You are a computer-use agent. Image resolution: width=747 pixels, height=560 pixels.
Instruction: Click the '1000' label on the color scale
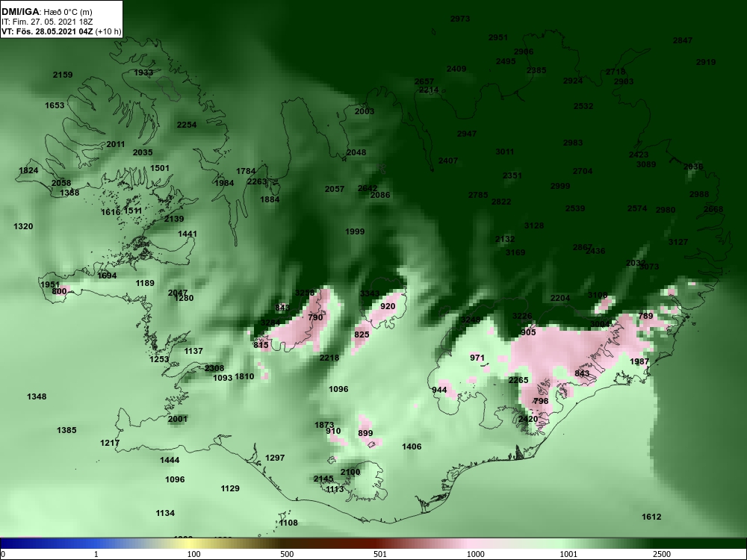pyautogui.click(x=475, y=554)
